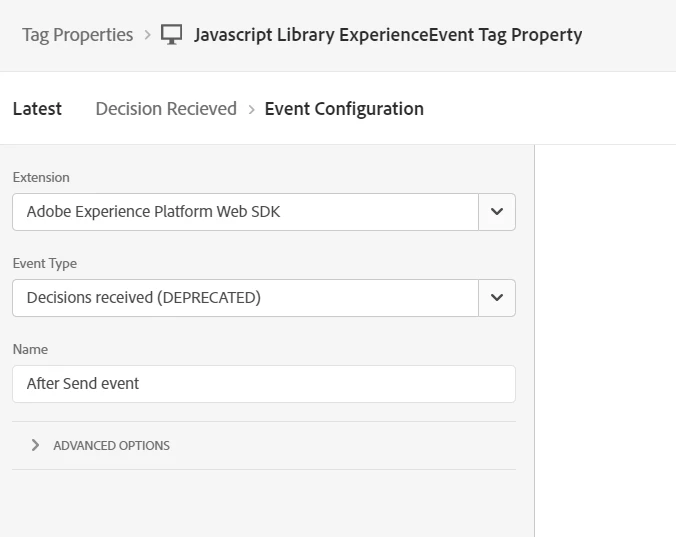Click the ADVANCED OPTIONS label
676x537 pixels.
111,446
